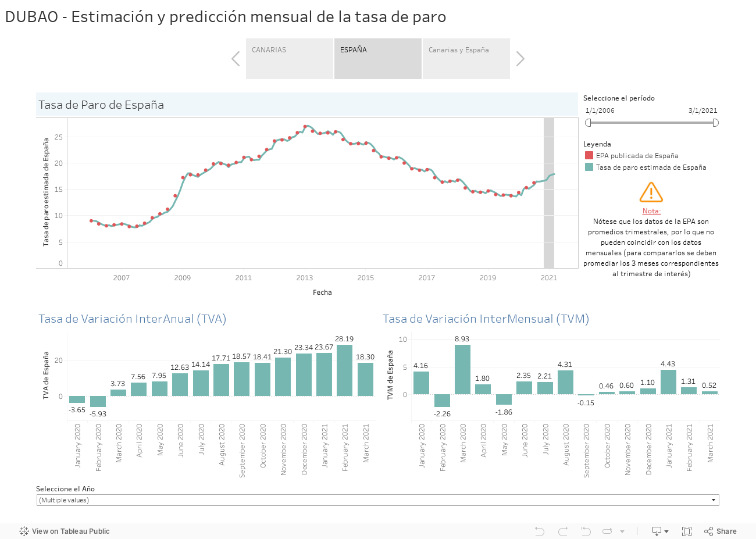Click the left handle of period slider

pyautogui.click(x=588, y=123)
